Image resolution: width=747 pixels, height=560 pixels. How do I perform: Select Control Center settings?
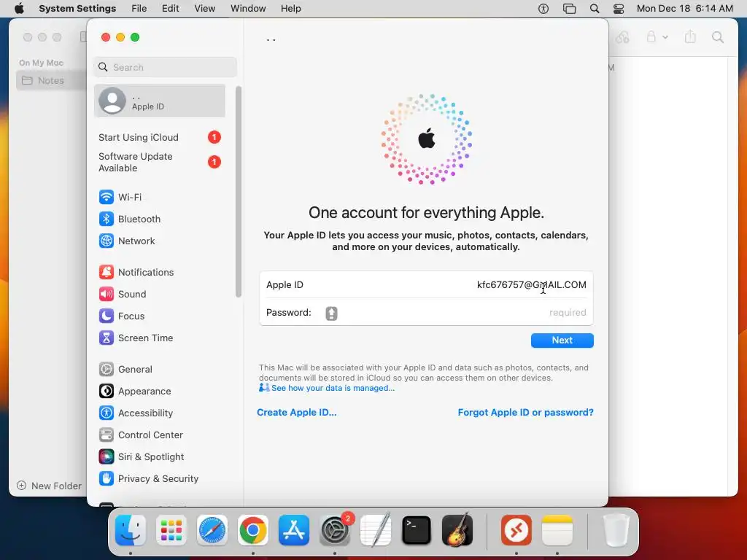click(141, 435)
